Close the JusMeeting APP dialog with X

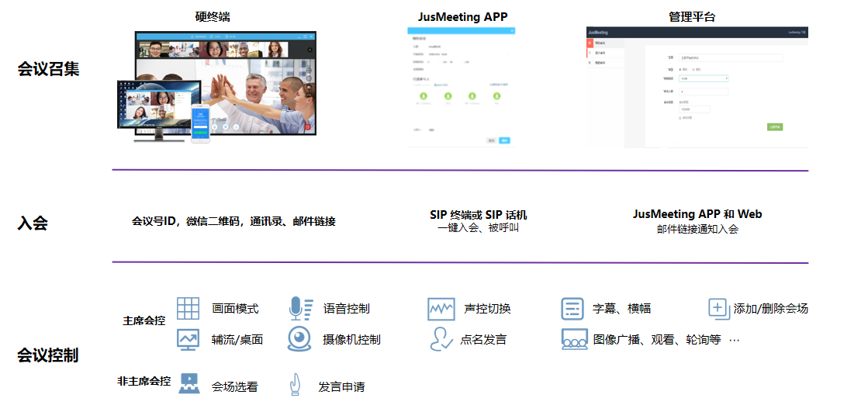coord(512,30)
